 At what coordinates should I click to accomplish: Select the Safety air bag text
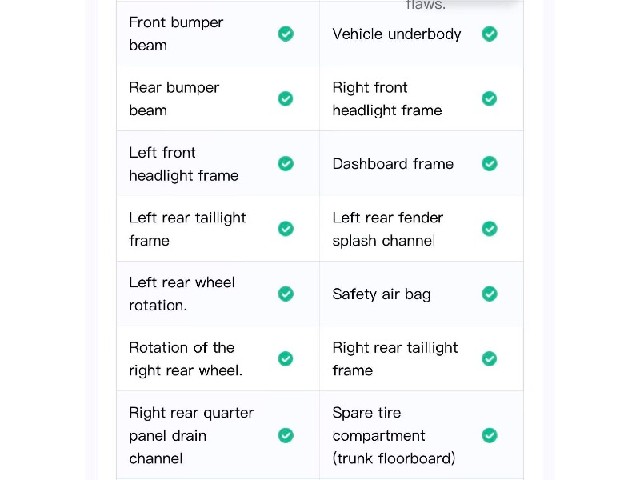tap(382, 294)
